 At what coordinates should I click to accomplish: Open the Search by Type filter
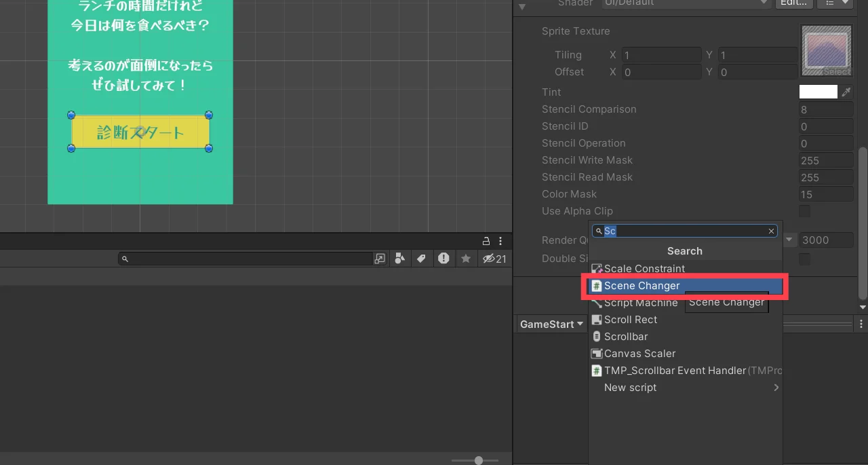[399, 259]
